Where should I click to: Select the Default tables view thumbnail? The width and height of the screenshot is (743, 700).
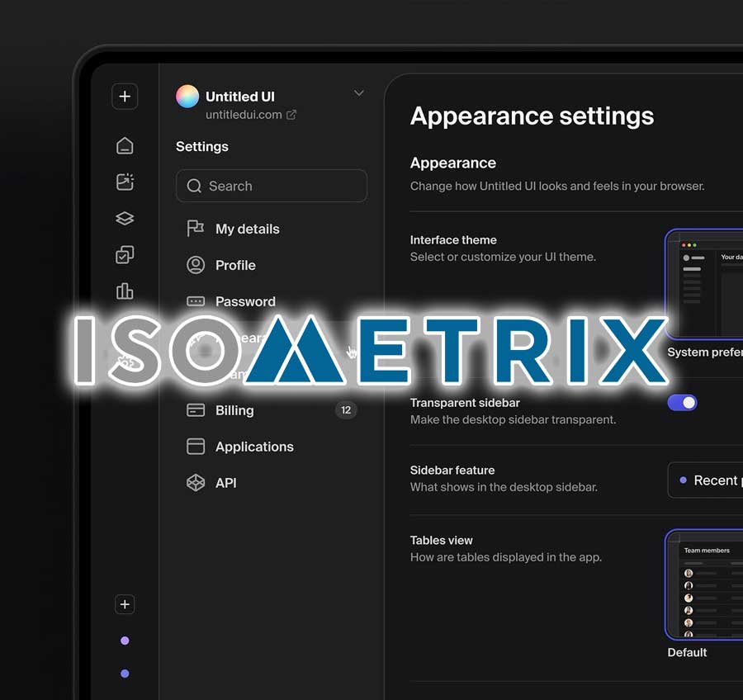pyautogui.click(x=704, y=584)
